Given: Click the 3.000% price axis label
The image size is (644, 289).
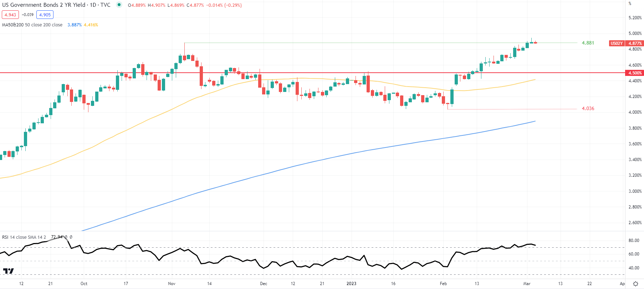Looking at the screenshot, I should [635, 191].
